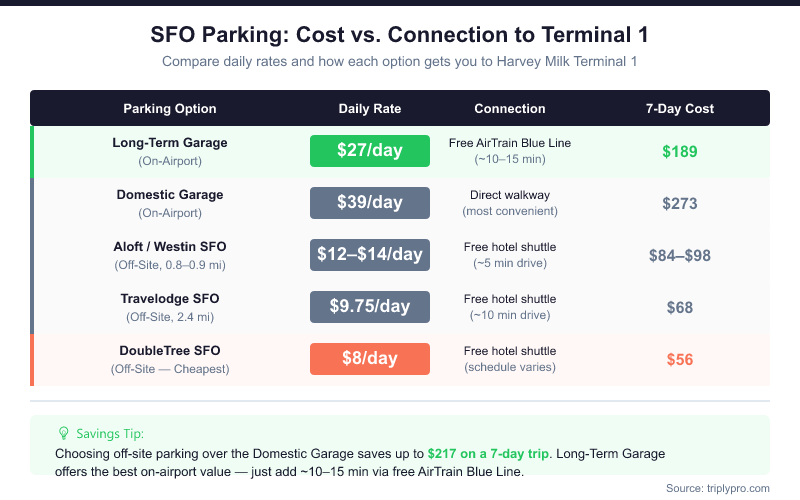Select the Long-Term Garage row label

click(x=170, y=143)
